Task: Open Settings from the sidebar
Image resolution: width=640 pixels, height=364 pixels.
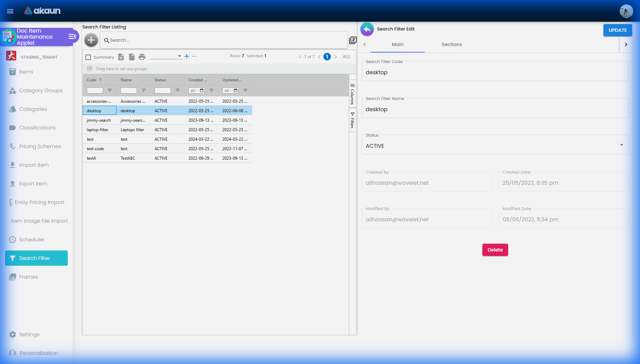Action: tap(29, 335)
